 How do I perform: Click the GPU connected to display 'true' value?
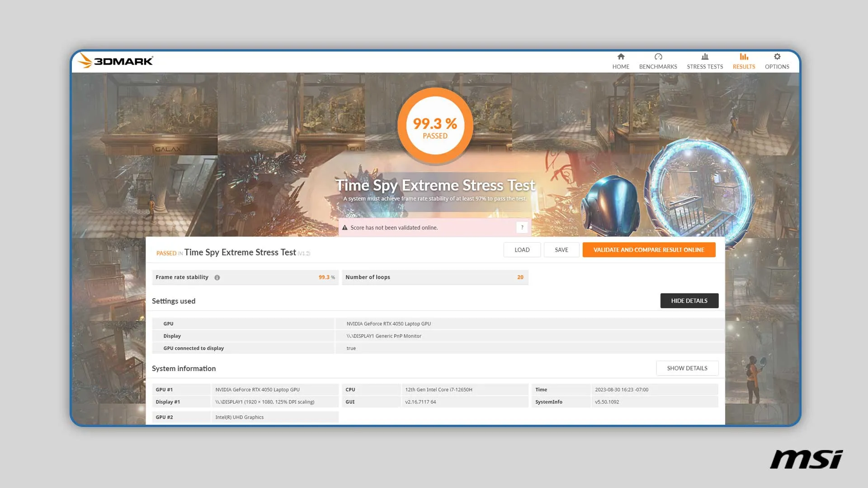coord(351,348)
